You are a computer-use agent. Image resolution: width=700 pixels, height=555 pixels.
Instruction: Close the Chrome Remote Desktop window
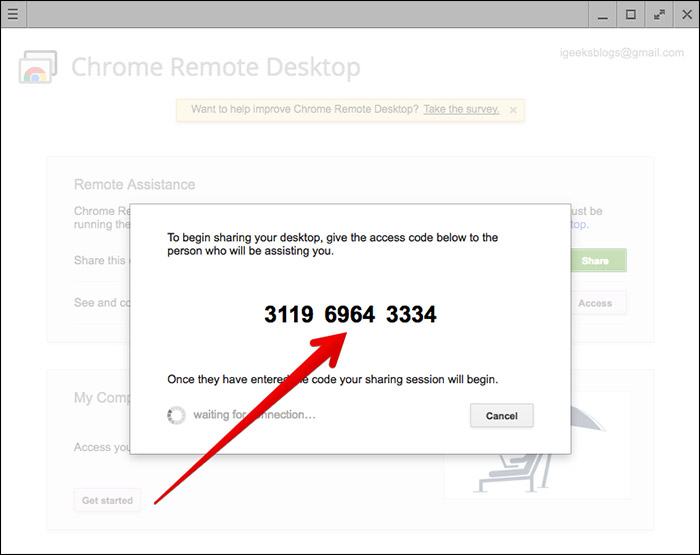pos(686,14)
